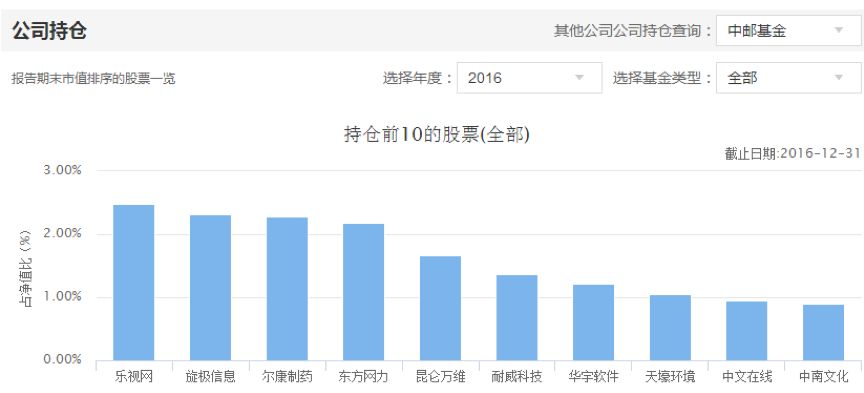Click the 选择年度 label
Screen dimensions: 864x393
click(417, 78)
